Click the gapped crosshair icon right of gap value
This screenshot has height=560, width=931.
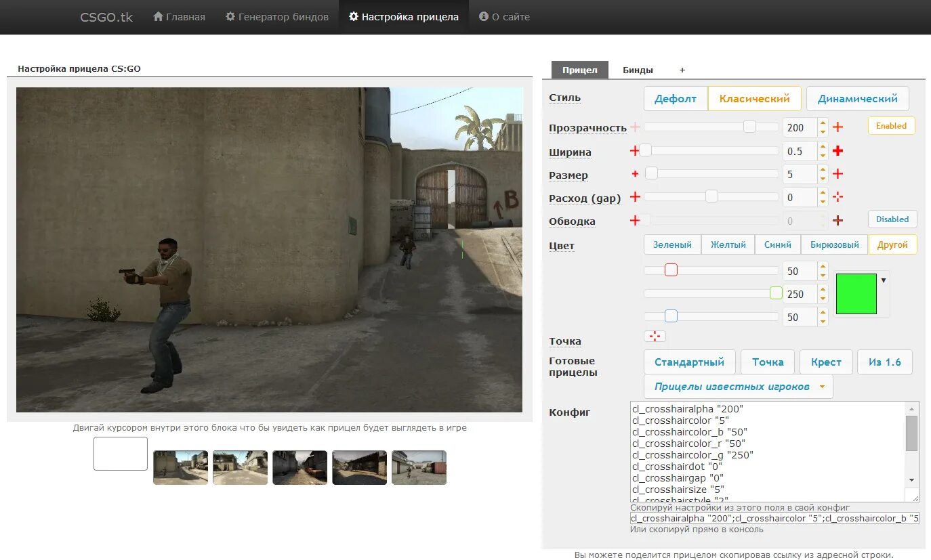(x=837, y=197)
